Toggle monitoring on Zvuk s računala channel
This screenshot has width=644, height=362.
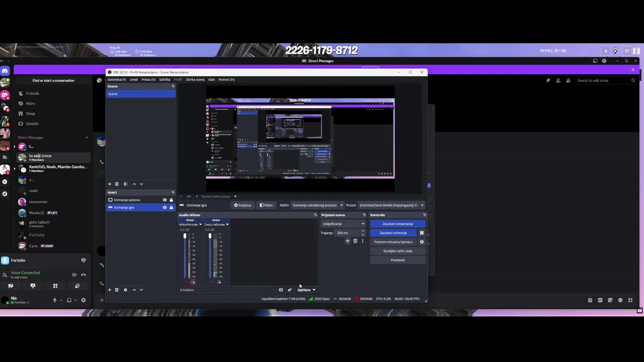(x=219, y=282)
